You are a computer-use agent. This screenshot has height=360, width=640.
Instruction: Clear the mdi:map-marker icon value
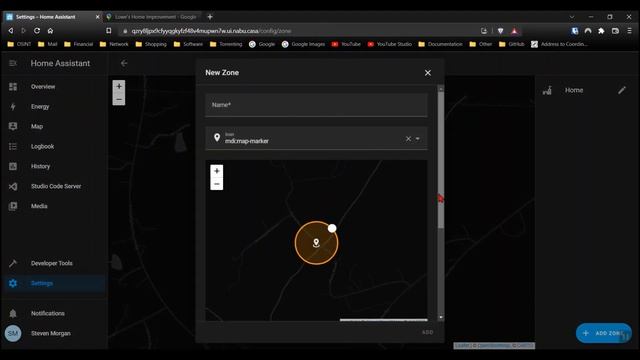[408, 139]
